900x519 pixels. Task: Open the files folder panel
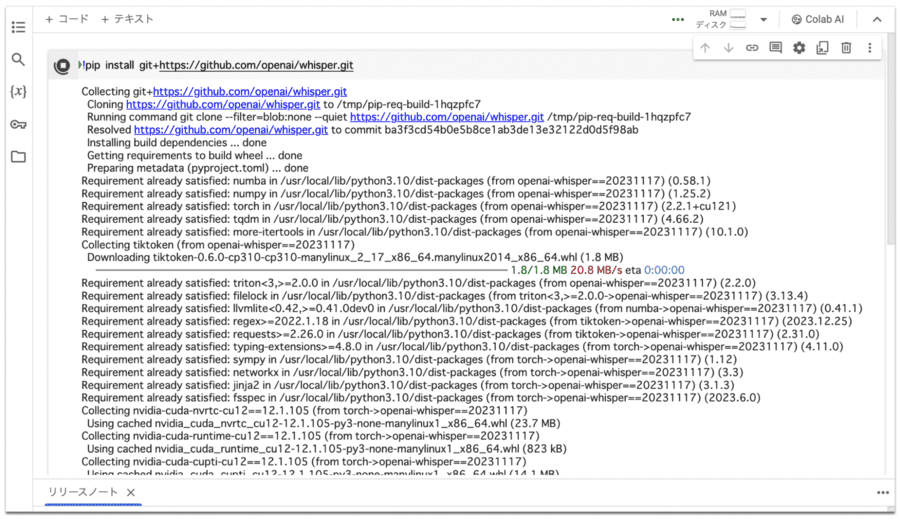pos(18,156)
